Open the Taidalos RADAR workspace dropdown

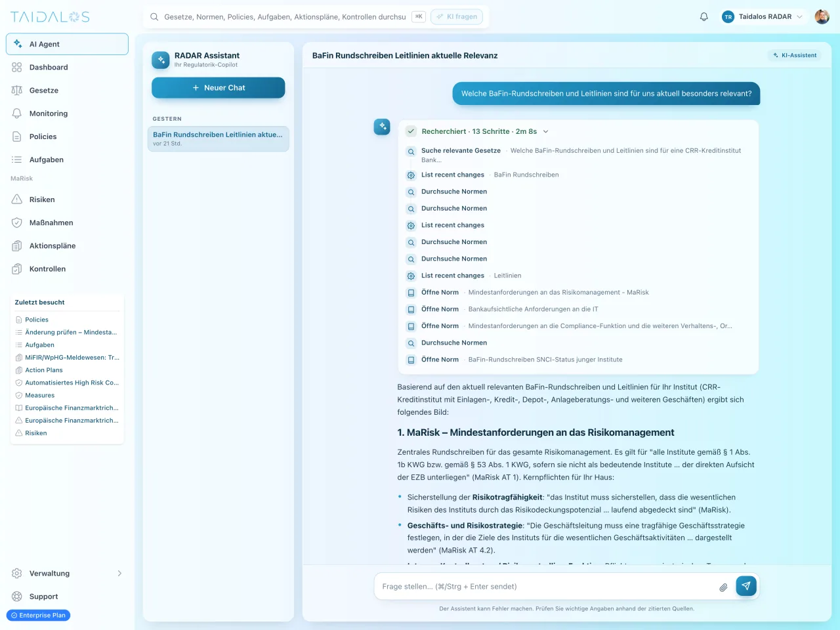pyautogui.click(x=763, y=17)
